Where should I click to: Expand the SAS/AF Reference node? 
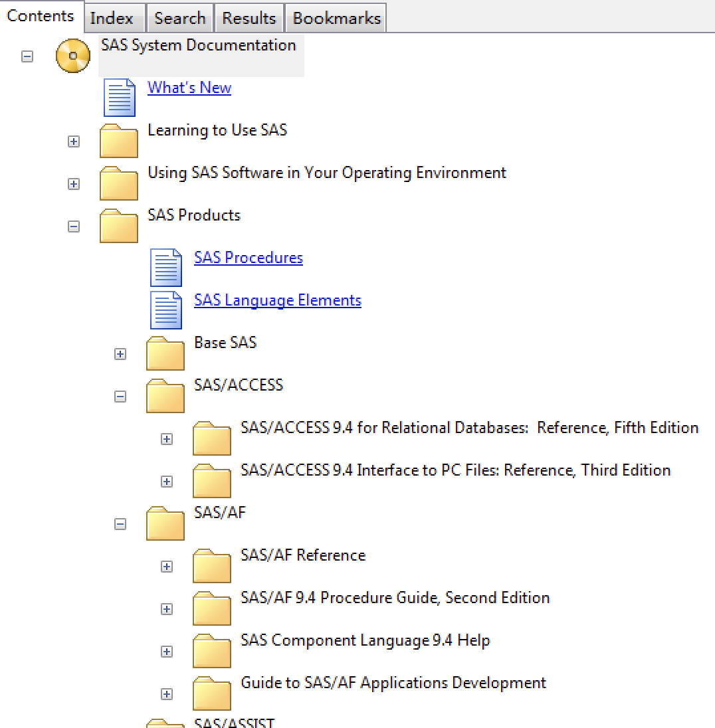(x=167, y=567)
